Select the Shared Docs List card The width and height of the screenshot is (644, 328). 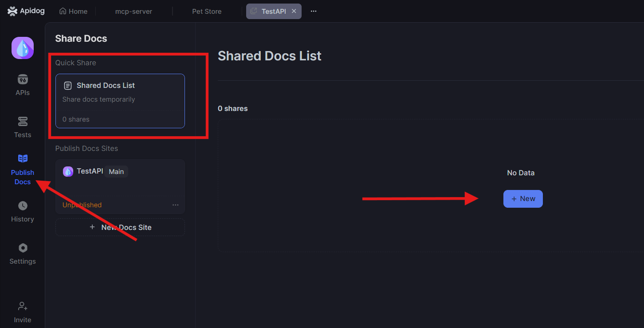click(120, 101)
